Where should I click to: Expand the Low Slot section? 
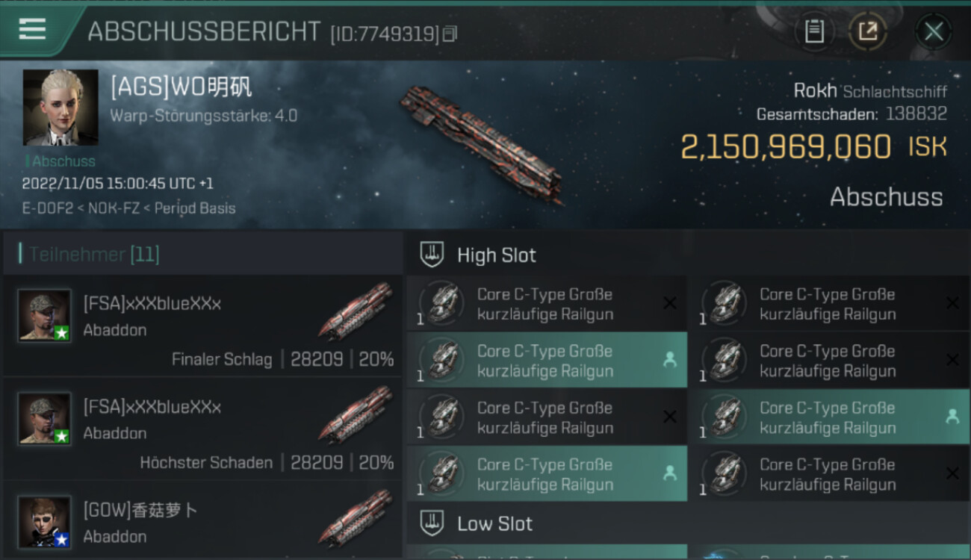click(432, 523)
